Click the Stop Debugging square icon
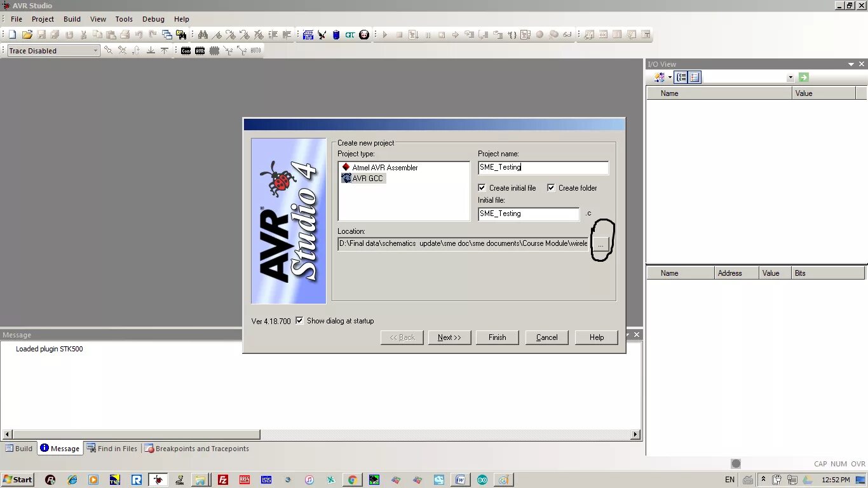The width and height of the screenshot is (868, 488). pos(399,35)
